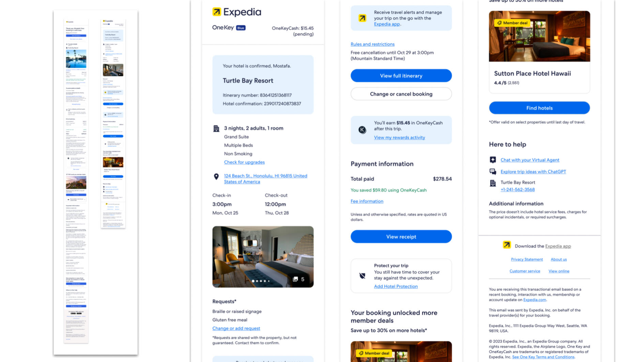Click the building icon next to Turtle Bay Resort phone

493,183
